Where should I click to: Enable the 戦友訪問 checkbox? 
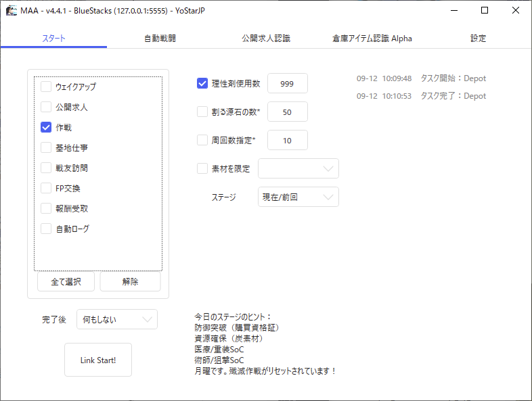pos(46,168)
